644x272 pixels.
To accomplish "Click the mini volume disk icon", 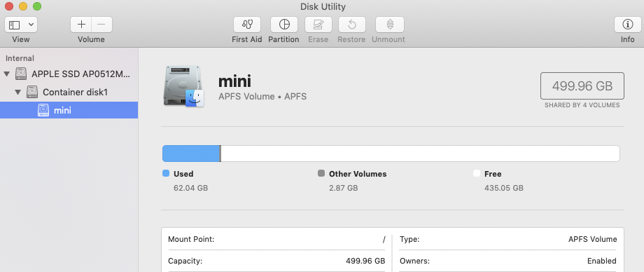I will coord(184,86).
